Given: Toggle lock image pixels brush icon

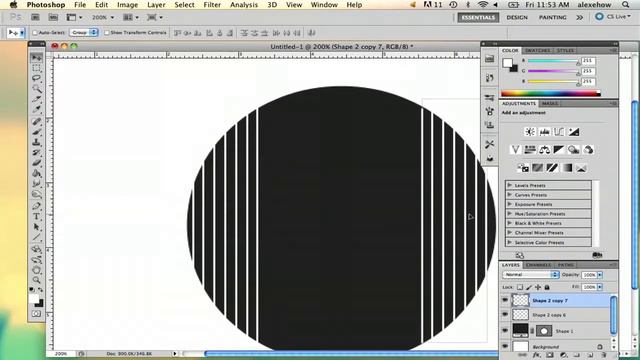Looking at the screenshot, I should (529, 287).
